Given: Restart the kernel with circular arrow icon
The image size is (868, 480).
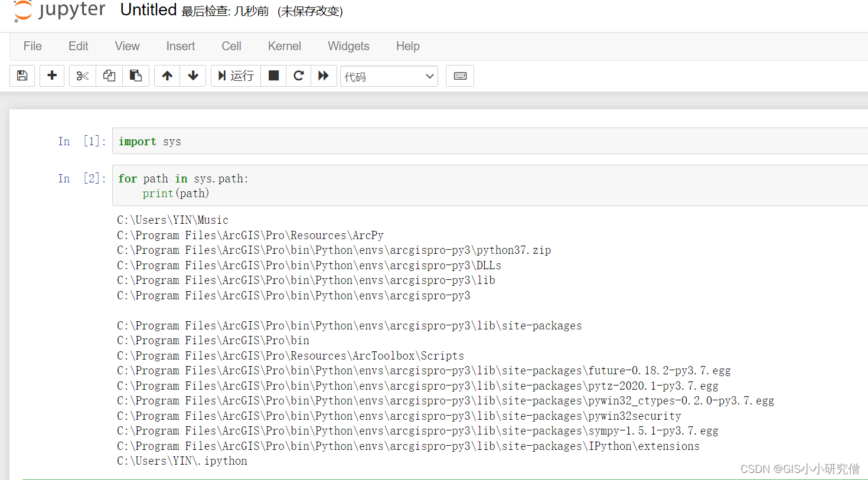Looking at the screenshot, I should (299, 76).
